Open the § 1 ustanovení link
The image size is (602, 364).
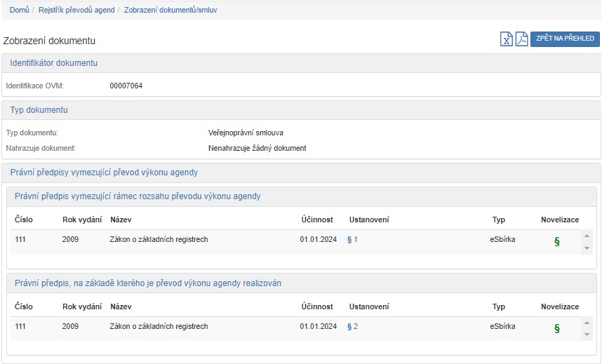(x=352, y=240)
